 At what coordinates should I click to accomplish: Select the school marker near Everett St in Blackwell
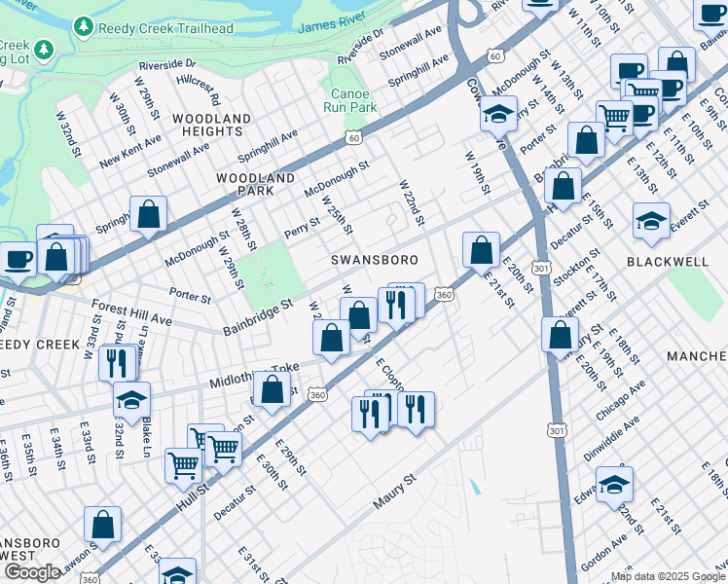651,222
